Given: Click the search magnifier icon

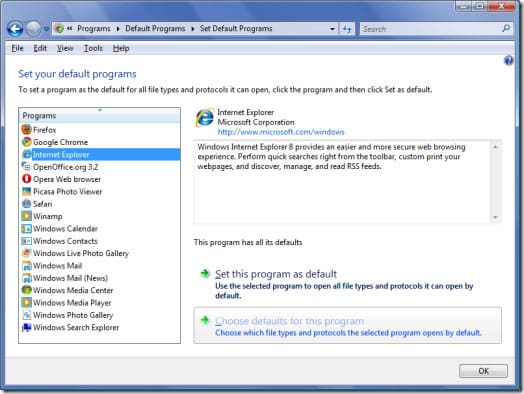Looking at the screenshot, I should tap(506, 28).
